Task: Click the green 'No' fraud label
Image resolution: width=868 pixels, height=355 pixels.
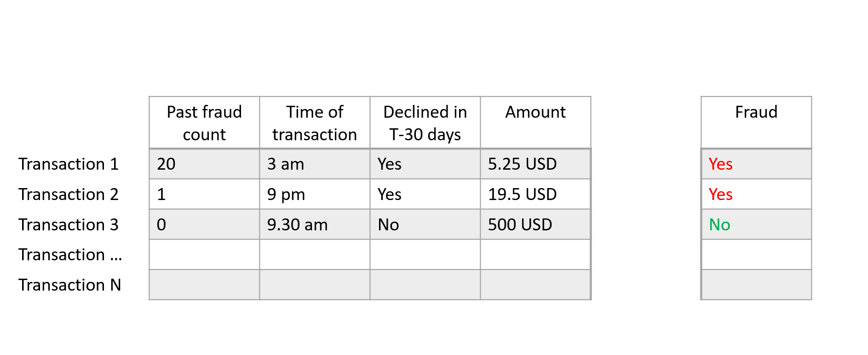Action: click(x=719, y=225)
